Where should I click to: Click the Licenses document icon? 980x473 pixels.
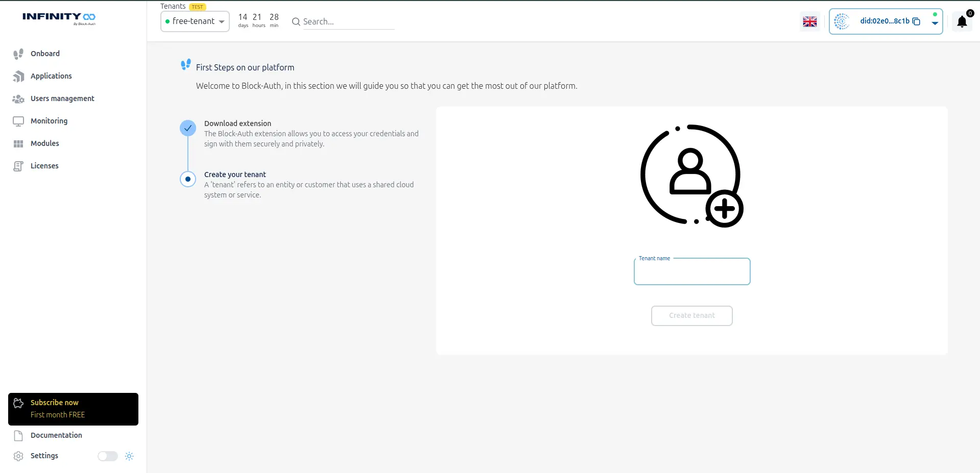click(x=18, y=166)
